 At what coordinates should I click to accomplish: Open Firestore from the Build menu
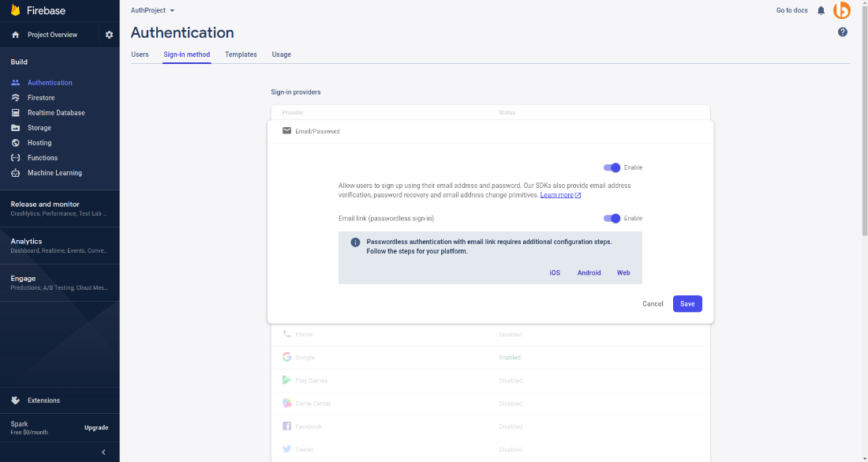pyautogui.click(x=41, y=97)
